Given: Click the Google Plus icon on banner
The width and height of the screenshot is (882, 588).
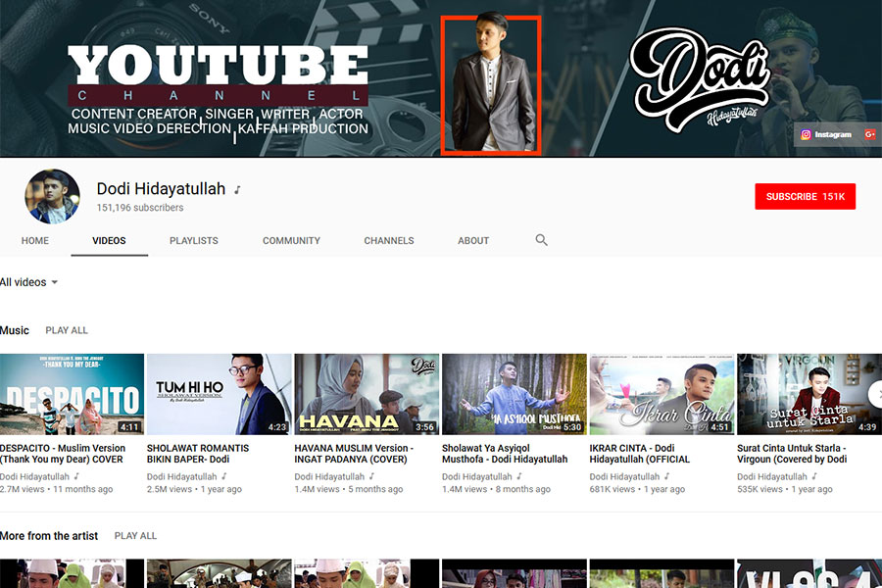Looking at the screenshot, I should (869, 135).
